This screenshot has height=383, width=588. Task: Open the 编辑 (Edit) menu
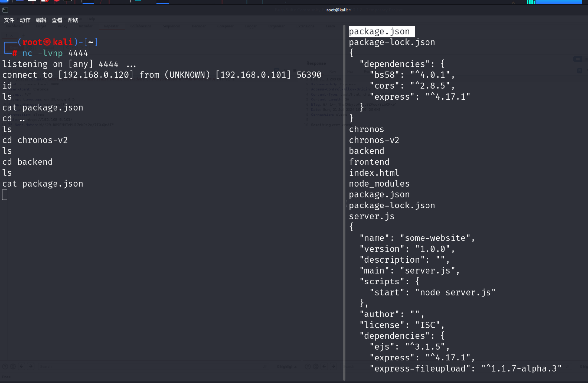pos(41,20)
